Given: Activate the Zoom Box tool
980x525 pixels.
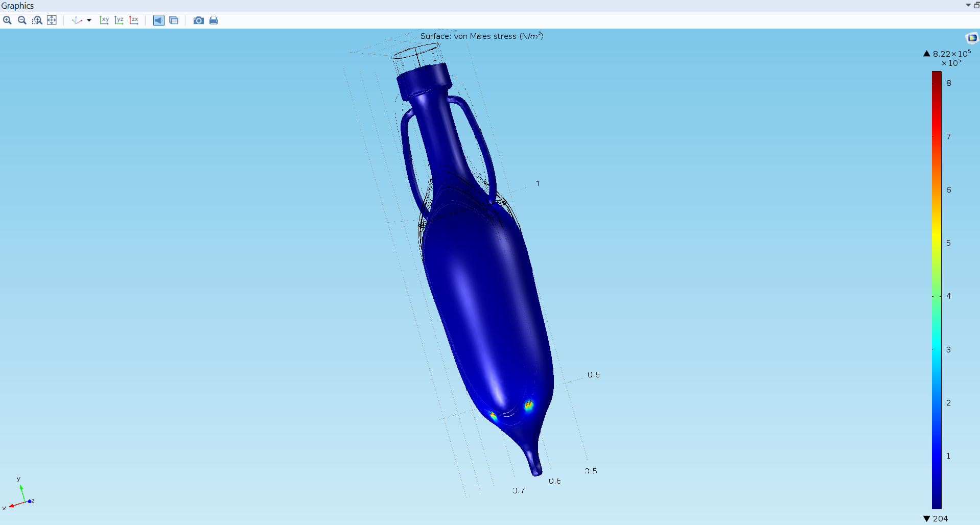Looking at the screenshot, I should (37, 20).
